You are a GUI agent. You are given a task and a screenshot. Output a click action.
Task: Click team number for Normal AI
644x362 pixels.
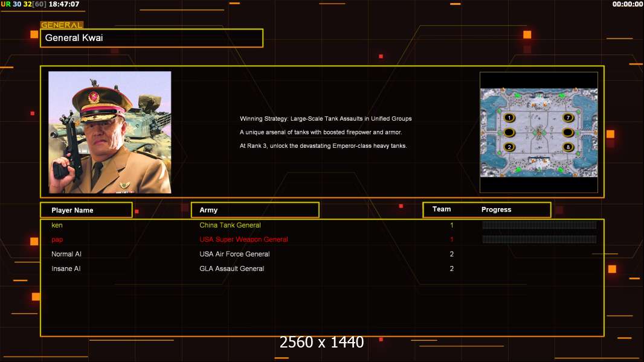(x=452, y=254)
